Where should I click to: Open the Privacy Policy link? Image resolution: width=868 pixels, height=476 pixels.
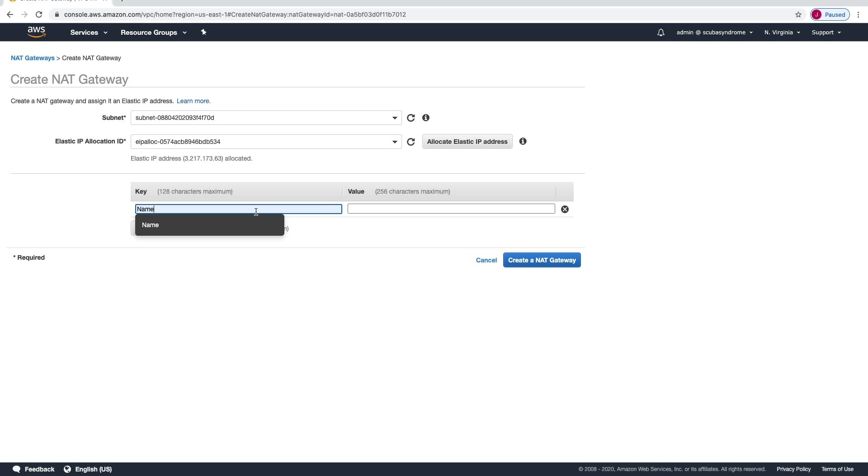(793, 469)
